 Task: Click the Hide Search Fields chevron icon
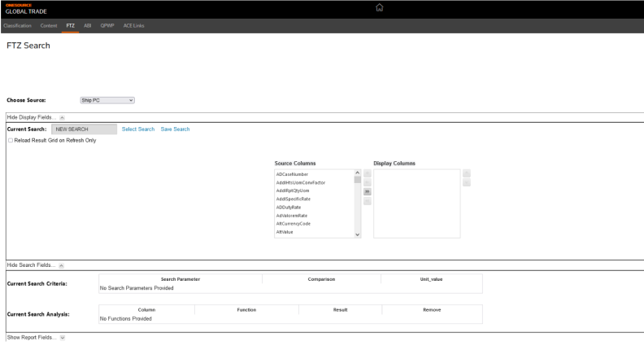[x=62, y=265]
